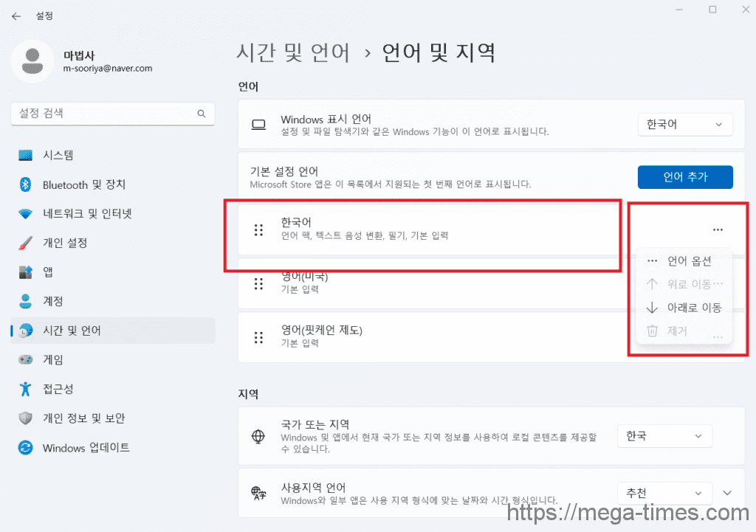Click the 언어 추가 button
The image size is (756, 532).
coord(684,177)
